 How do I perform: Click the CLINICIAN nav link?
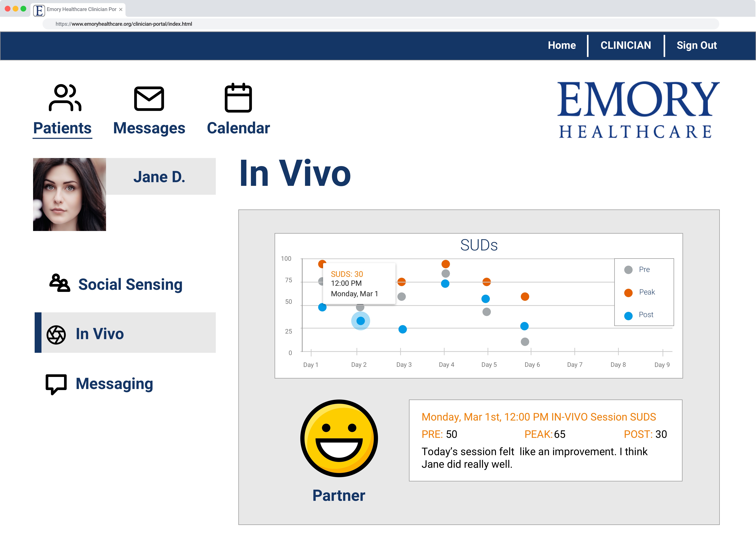point(626,45)
